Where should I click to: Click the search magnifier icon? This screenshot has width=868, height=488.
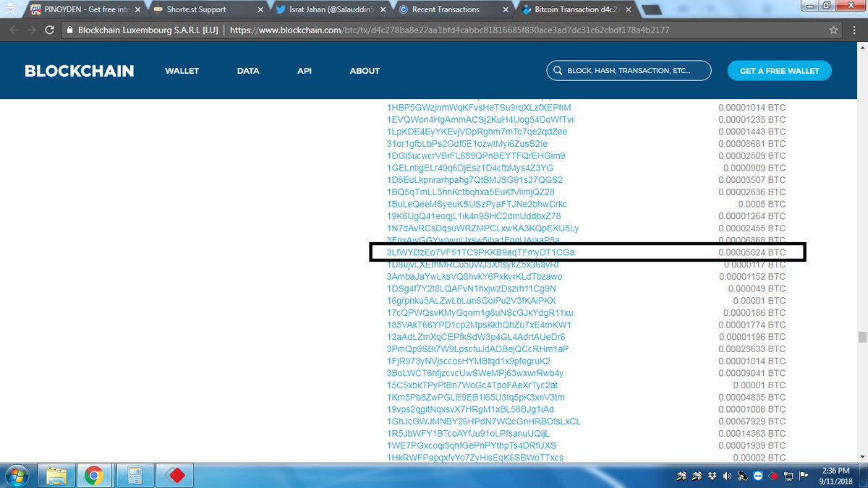(x=558, y=71)
